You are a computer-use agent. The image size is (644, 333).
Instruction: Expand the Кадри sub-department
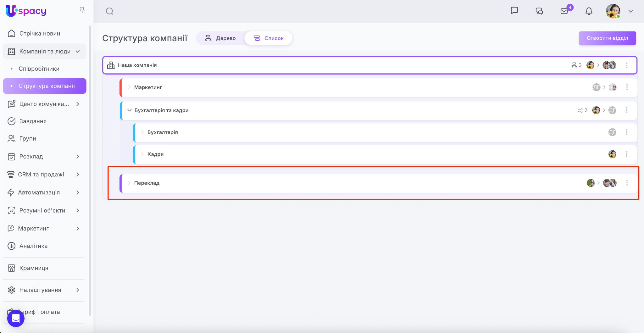pyautogui.click(x=142, y=154)
